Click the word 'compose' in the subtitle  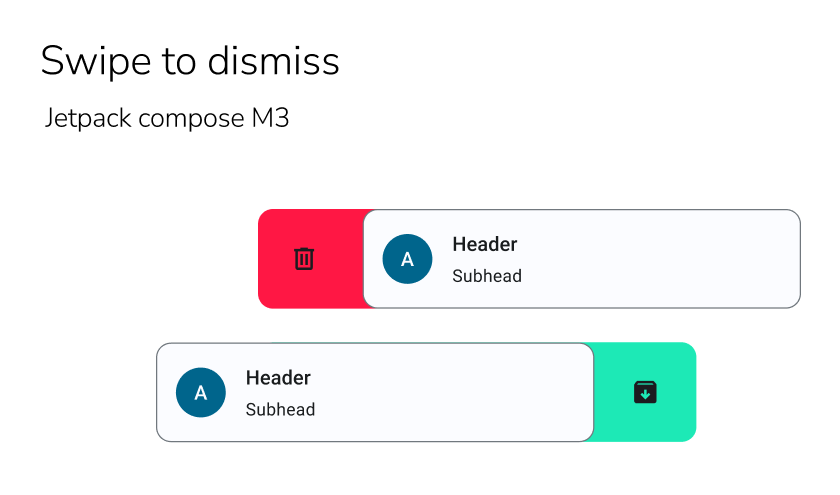191,118
